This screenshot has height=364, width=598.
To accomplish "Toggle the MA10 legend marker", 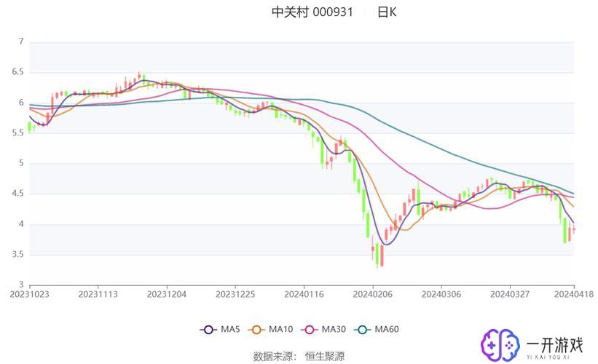I will [256, 330].
